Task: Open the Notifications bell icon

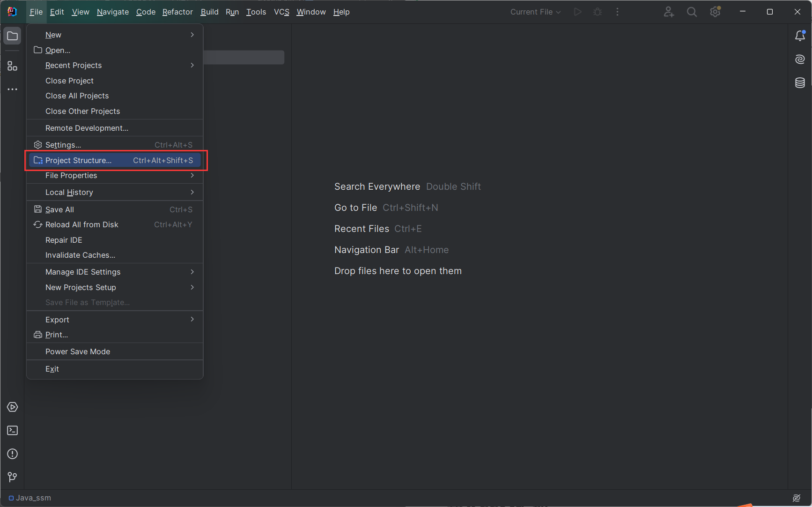Action: 800,36
